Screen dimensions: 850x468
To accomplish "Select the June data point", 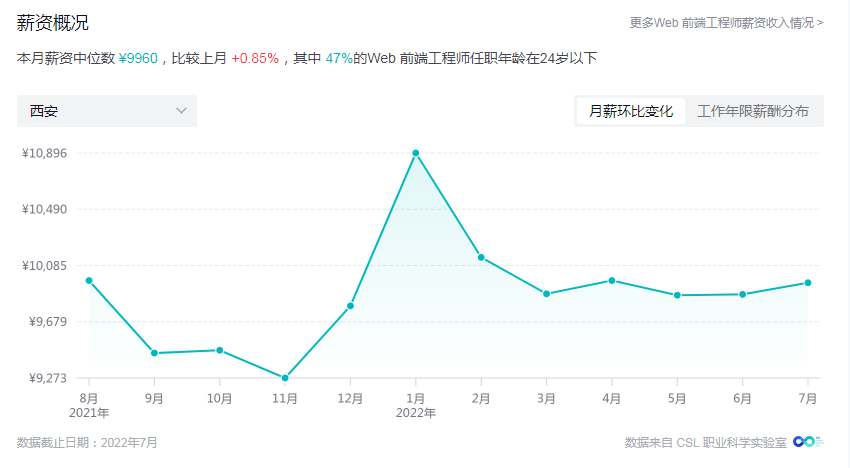I will click(x=743, y=294).
